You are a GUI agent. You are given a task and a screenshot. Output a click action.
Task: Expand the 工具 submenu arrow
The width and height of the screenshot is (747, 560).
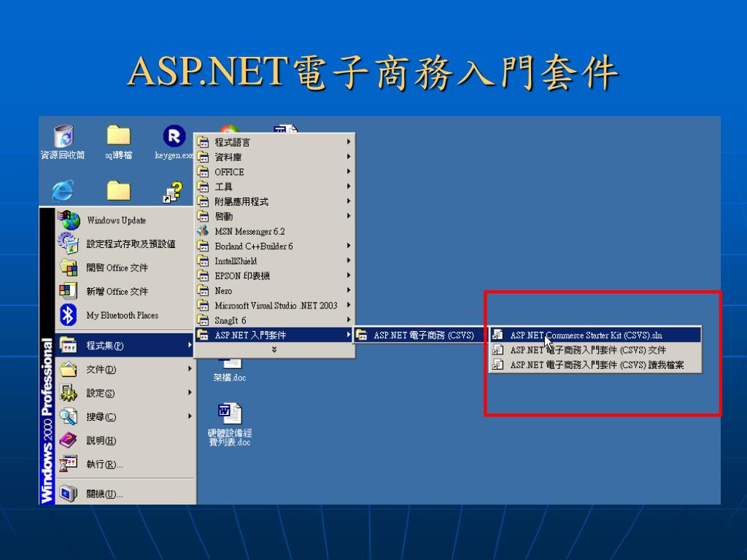pyautogui.click(x=349, y=186)
